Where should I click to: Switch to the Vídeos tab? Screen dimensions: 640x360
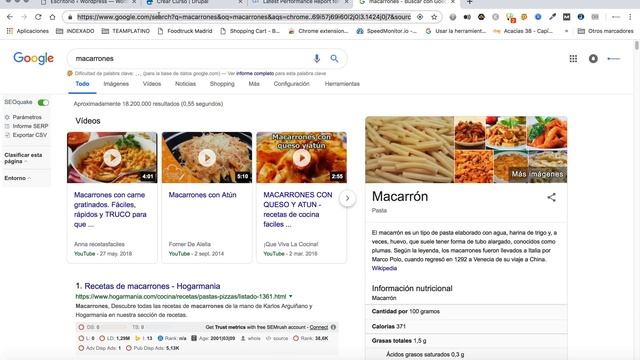[x=152, y=84]
